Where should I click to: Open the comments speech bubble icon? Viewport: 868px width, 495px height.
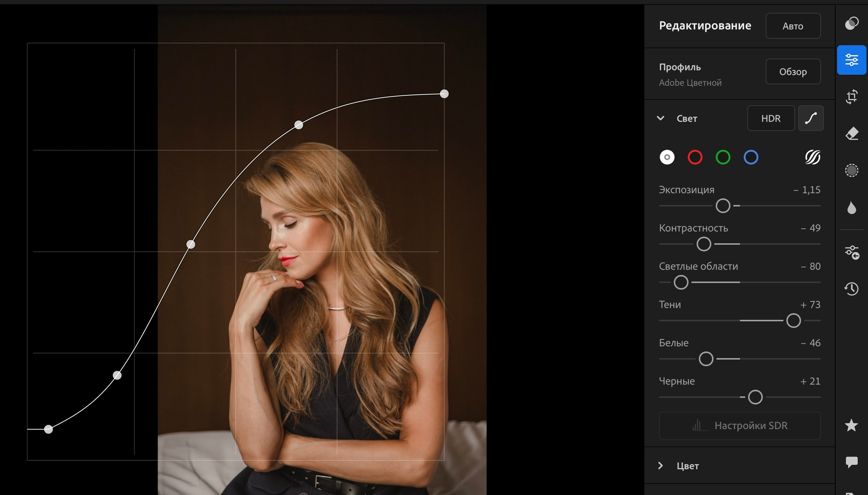[851, 462]
